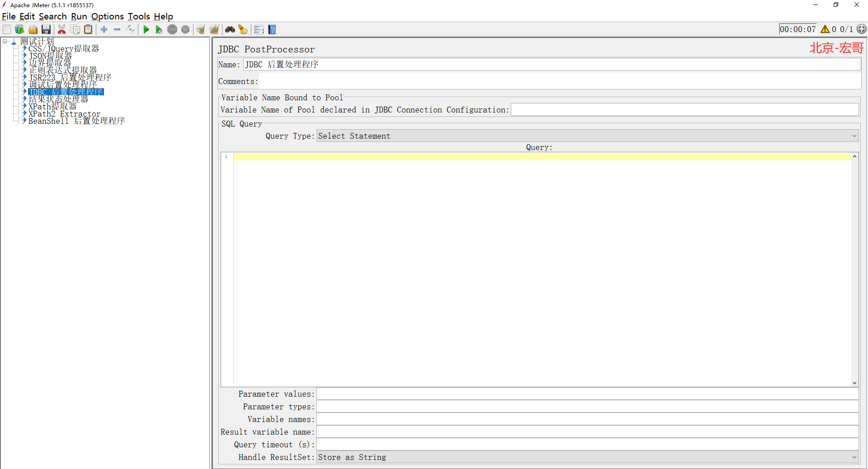Select JDBC 后置处理程序 in the tree
The height and width of the screenshot is (469, 868).
pos(66,92)
